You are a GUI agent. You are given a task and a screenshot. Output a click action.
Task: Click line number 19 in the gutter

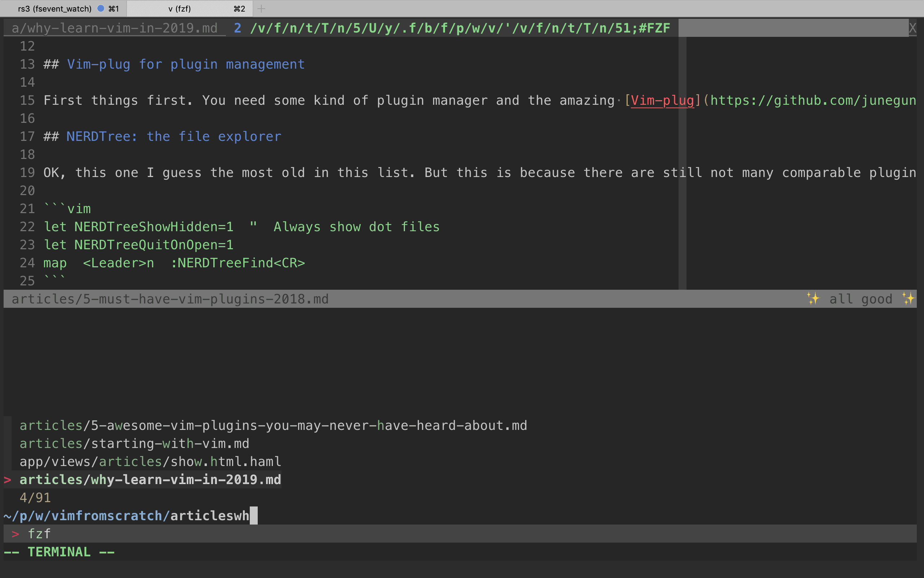[27, 173]
